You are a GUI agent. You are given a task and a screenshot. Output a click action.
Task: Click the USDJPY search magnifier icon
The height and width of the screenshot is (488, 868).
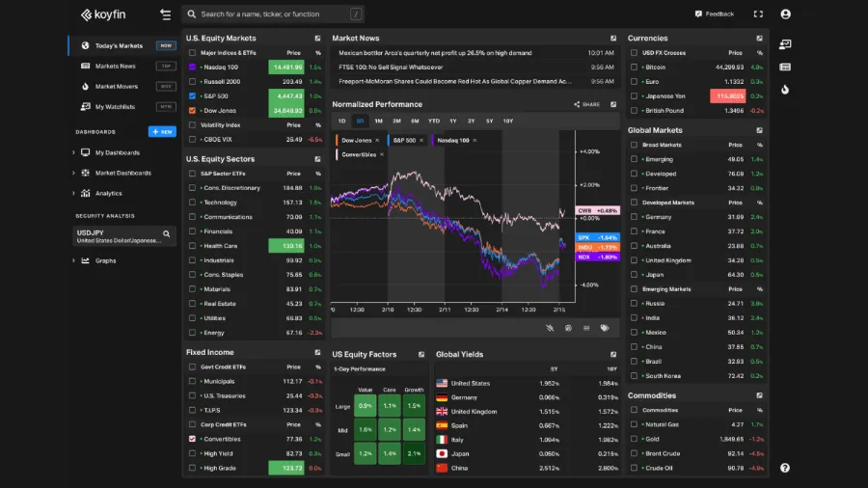click(x=167, y=234)
